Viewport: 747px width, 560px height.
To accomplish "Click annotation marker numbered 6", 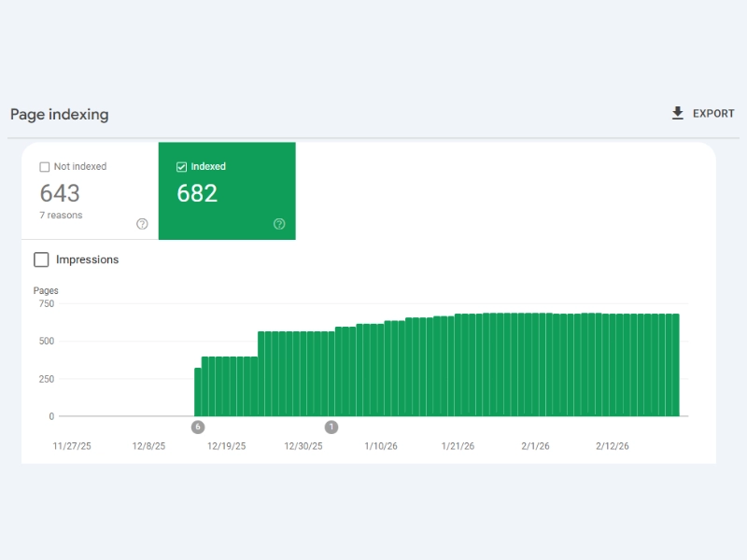I will 197,427.
